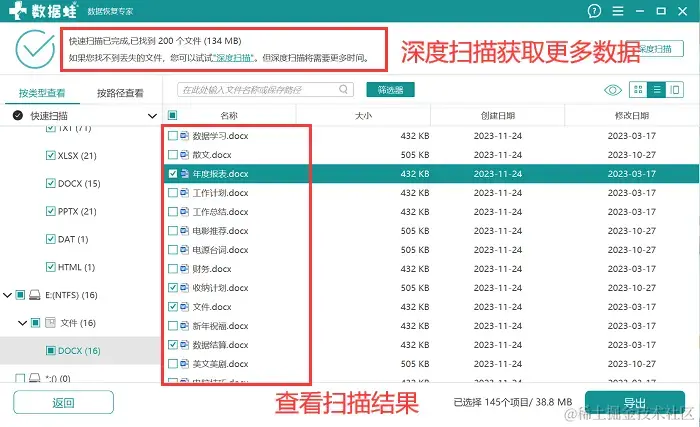Sort by 修改日期 column header
Image resolution: width=700 pixels, height=427 pixels.
tap(632, 116)
